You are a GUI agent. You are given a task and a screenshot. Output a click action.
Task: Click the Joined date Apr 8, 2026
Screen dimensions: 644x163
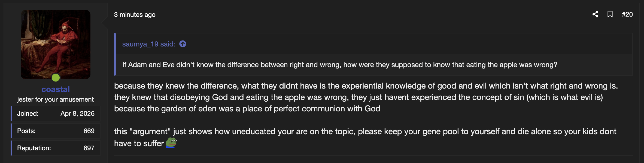[77, 114]
